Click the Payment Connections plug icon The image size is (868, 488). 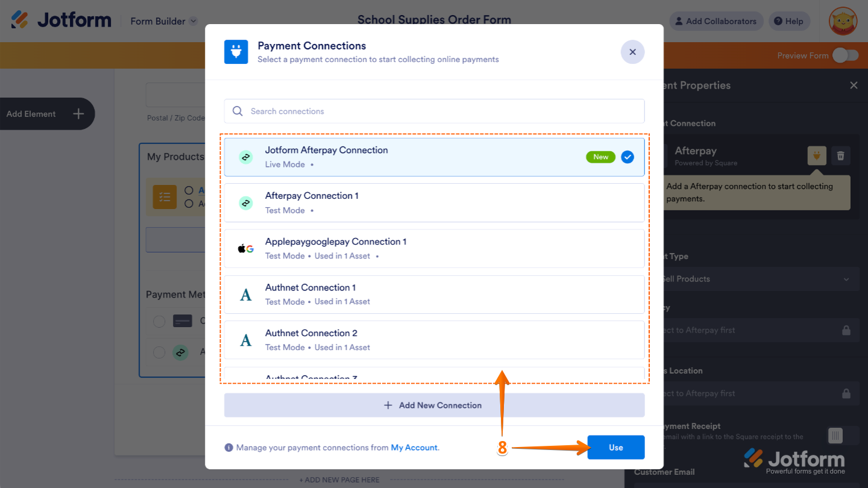click(236, 52)
